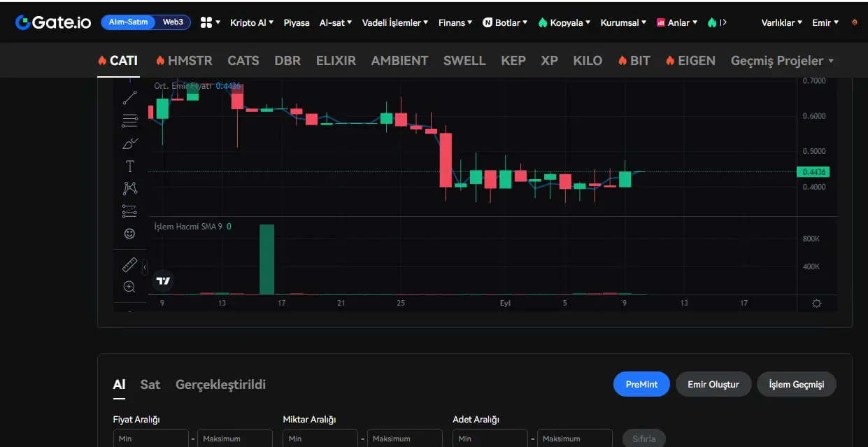Select the DBR project tab
This screenshot has height=447, width=868.
[x=287, y=61]
